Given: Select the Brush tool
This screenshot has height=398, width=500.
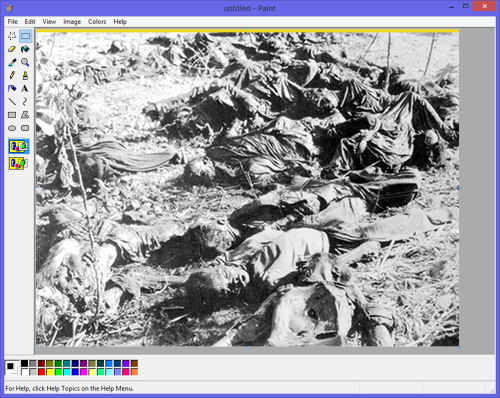Looking at the screenshot, I should pyautogui.click(x=25, y=75).
